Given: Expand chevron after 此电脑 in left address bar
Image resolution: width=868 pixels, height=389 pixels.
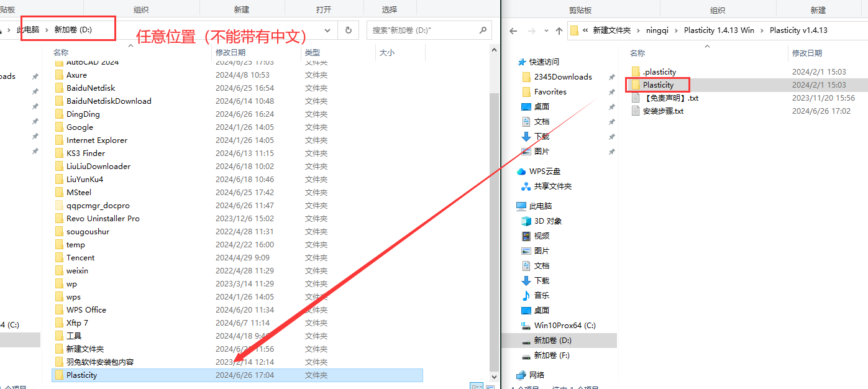Looking at the screenshot, I should [x=47, y=30].
